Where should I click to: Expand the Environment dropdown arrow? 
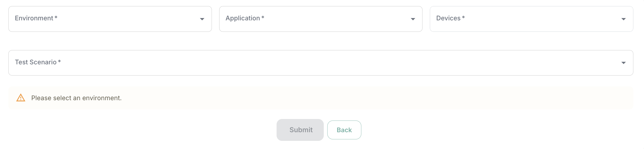[x=202, y=19]
